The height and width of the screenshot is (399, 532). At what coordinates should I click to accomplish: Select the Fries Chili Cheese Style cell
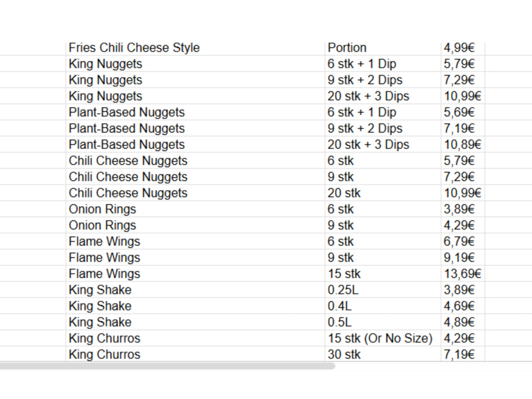[195, 47]
